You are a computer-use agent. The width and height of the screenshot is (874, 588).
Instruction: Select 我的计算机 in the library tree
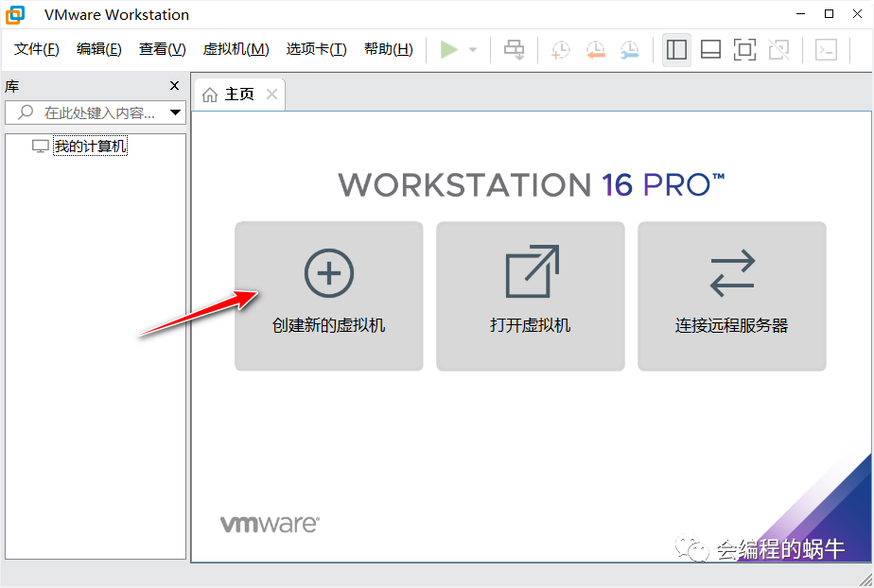pos(90,146)
